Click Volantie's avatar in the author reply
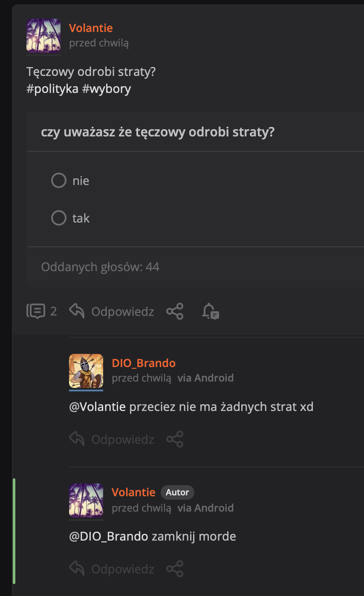Image resolution: width=364 pixels, height=596 pixels. tap(86, 501)
